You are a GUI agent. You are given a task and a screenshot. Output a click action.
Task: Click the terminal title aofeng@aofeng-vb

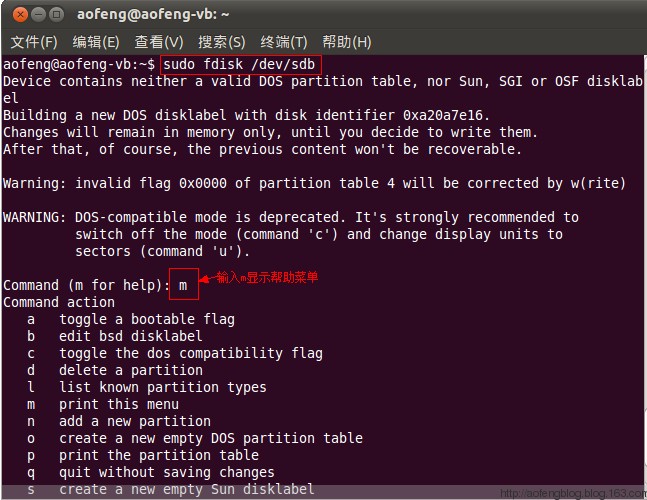click(153, 14)
